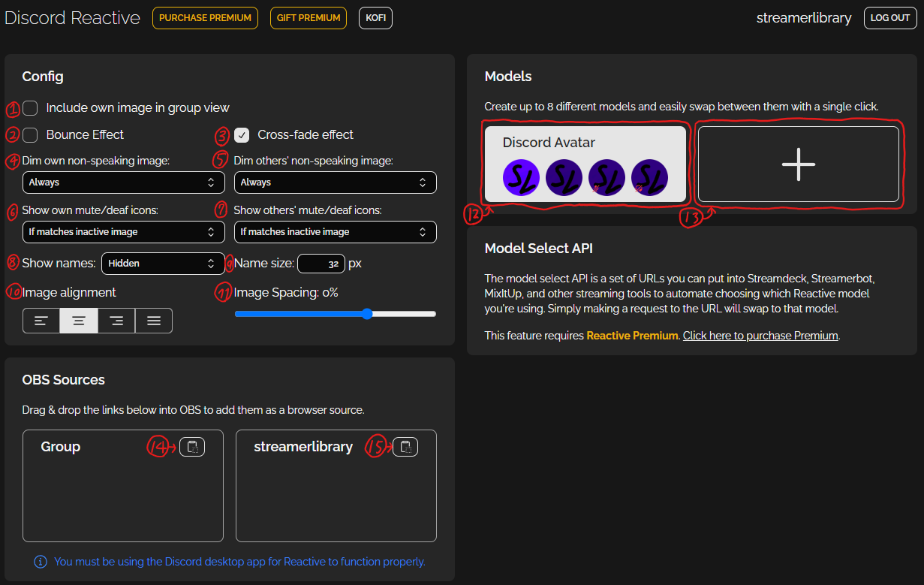The width and height of the screenshot is (924, 585).
Task: Toggle the Bounce Effect checkbox
Action: (x=30, y=135)
